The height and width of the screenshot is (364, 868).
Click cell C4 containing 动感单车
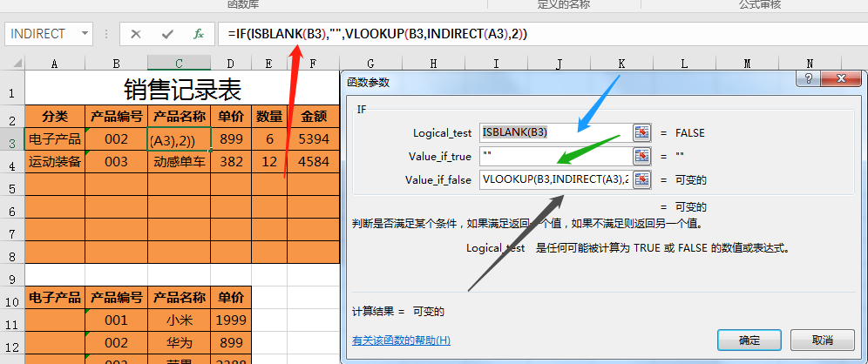179,161
